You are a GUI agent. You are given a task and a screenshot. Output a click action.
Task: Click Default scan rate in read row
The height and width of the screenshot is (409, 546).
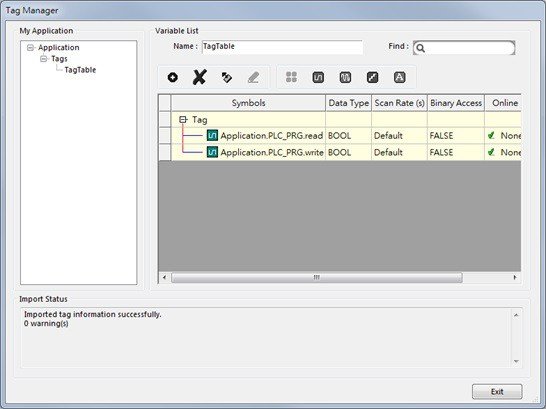coord(388,135)
